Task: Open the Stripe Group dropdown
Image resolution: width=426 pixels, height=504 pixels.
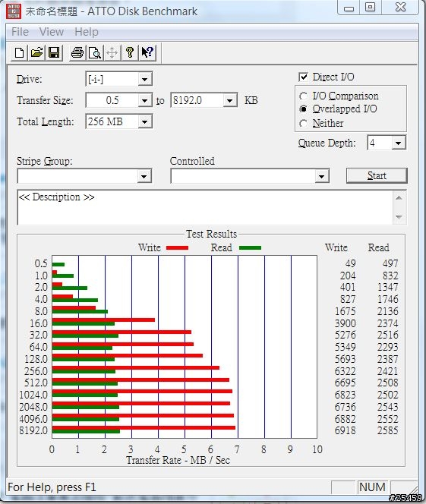Action: click(144, 176)
